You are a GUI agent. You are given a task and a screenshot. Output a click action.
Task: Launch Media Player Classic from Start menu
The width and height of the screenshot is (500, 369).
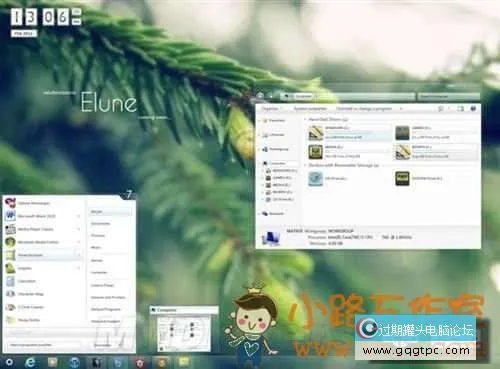coord(43,229)
